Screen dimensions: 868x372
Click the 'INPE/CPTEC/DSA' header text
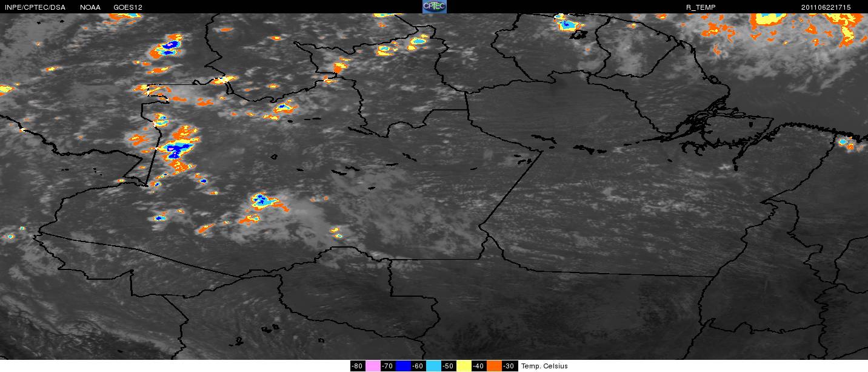point(35,7)
